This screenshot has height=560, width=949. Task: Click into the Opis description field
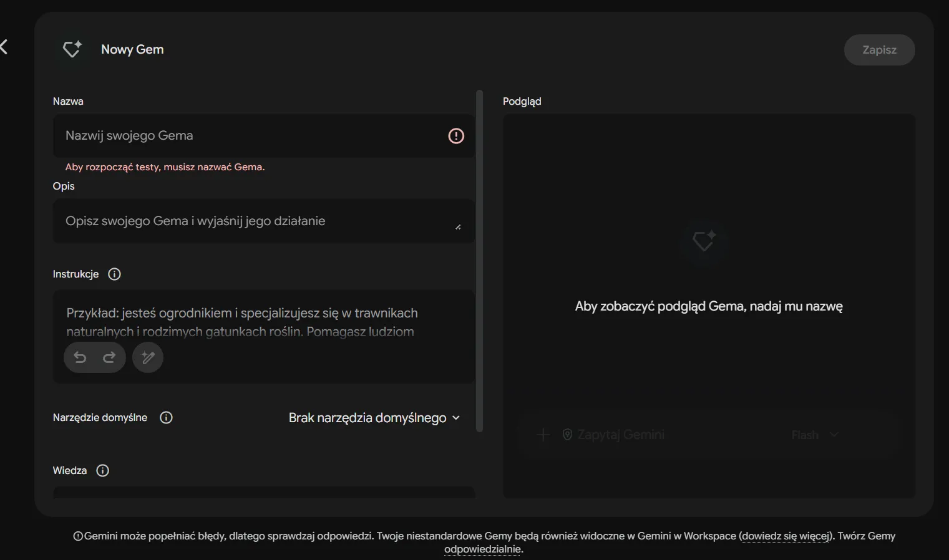tap(264, 221)
